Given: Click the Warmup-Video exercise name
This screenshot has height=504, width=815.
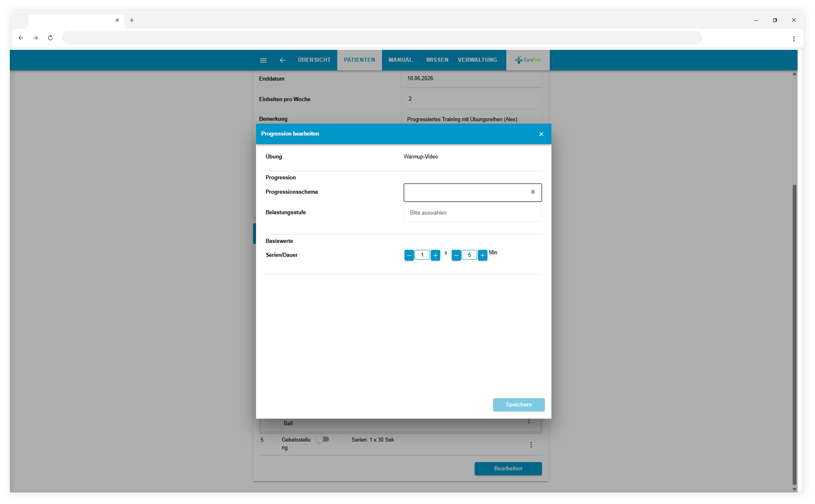Looking at the screenshot, I should click(x=420, y=157).
